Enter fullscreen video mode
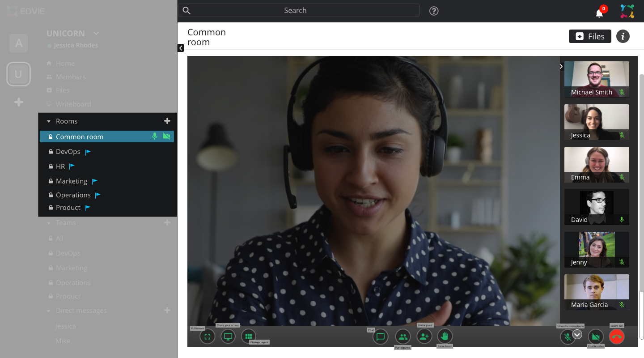The width and height of the screenshot is (644, 358). point(207,337)
